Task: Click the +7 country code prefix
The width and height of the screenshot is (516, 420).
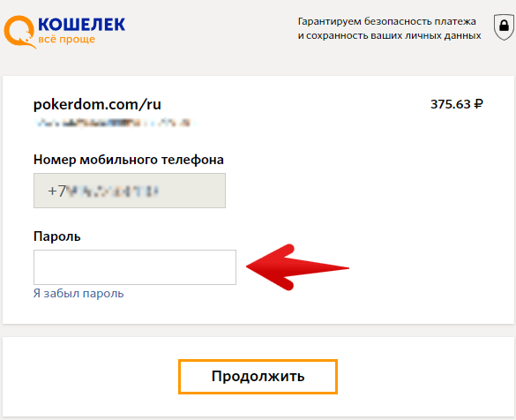Action: click(x=57, y=191)
